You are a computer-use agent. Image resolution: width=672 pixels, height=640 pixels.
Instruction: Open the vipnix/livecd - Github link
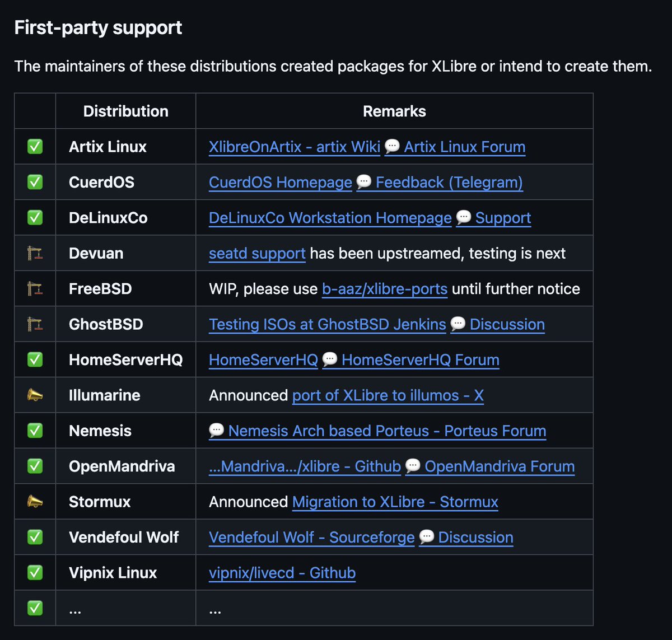tap(282, 573)
